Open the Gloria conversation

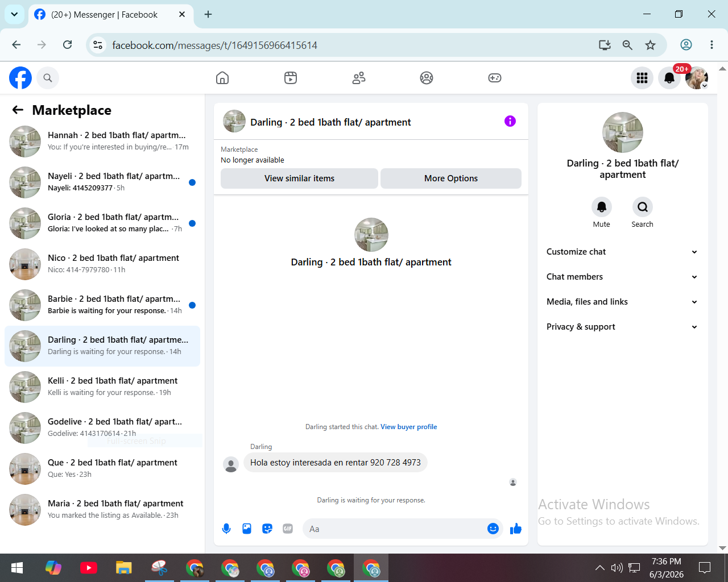click(102, 223)
